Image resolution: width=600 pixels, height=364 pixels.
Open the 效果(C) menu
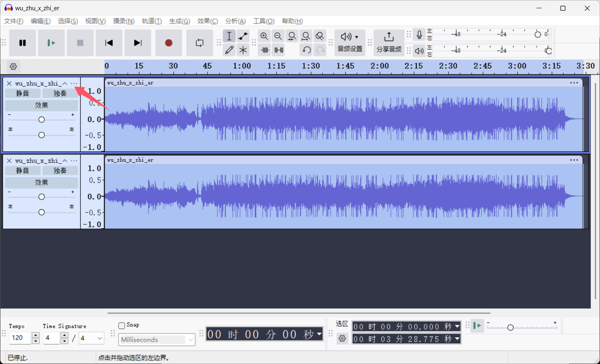(x=208, y=21)
